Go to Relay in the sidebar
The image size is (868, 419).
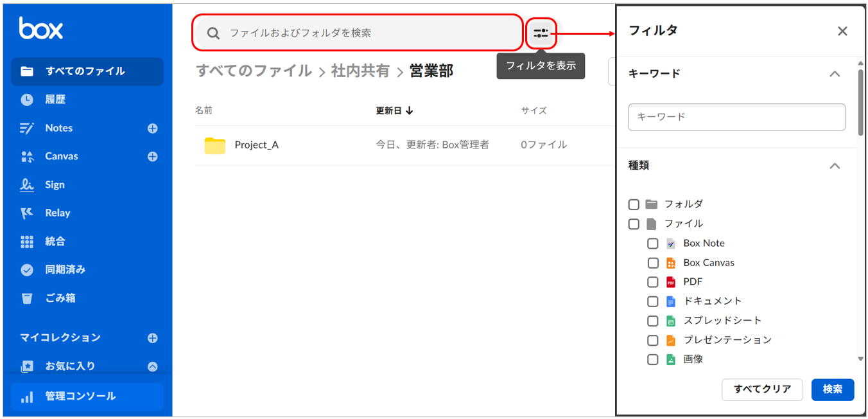[x=58, y=213]
